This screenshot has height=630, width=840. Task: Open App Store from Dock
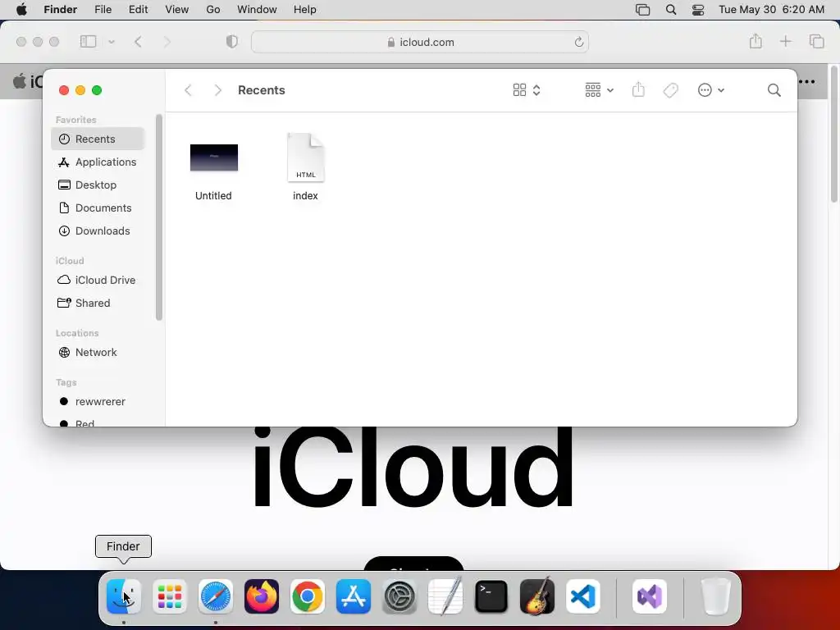pos(354,596)
